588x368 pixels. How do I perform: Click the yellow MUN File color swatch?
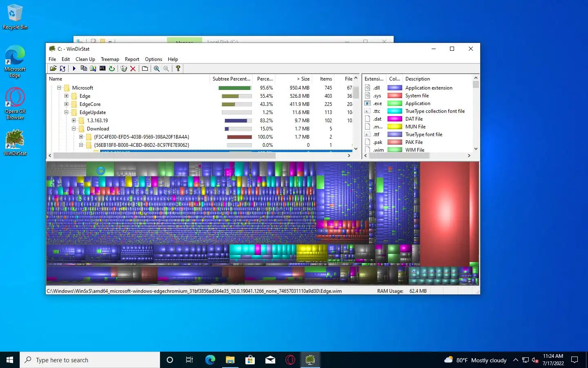(x=395, y=127)
